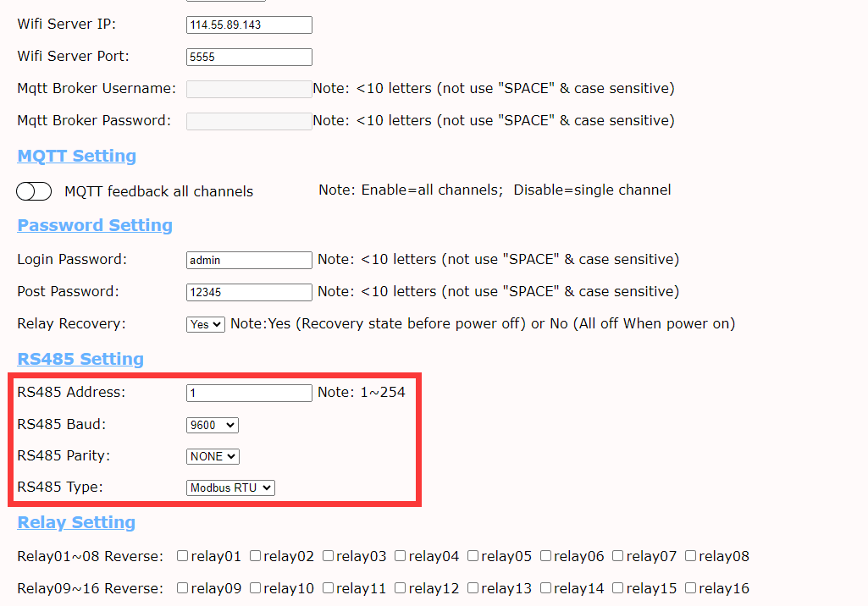Expand the RS485 Baud dropdown
The image size is (868, 606).
(213, 425)
